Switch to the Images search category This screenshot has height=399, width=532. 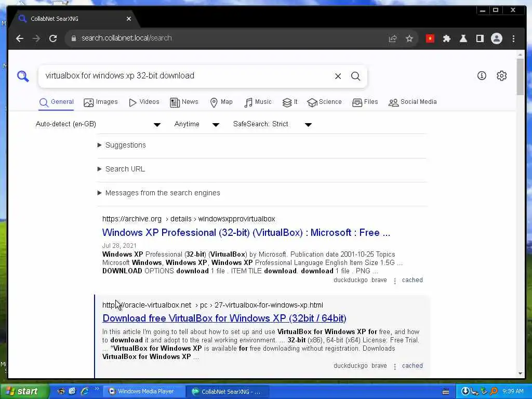tap(101, 102)
